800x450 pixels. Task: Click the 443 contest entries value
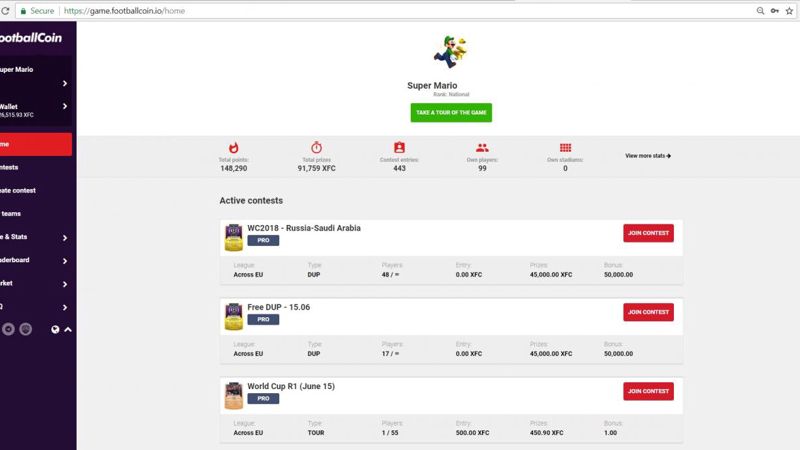pos(399,168)
